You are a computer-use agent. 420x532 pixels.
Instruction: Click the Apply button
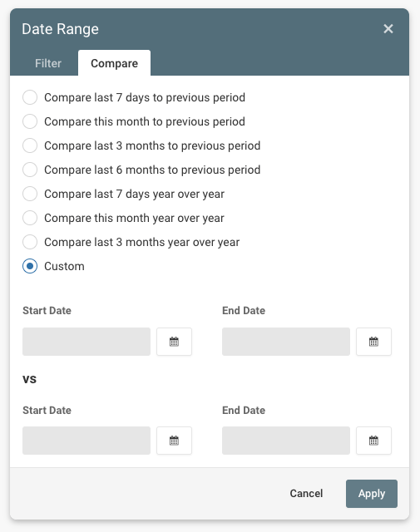coord(372,494)
